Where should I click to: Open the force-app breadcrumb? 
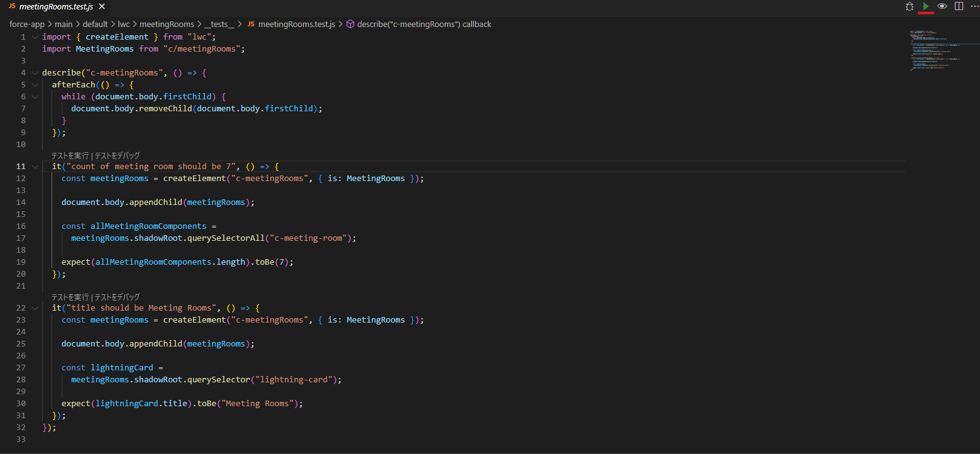(x=28, y=24)
